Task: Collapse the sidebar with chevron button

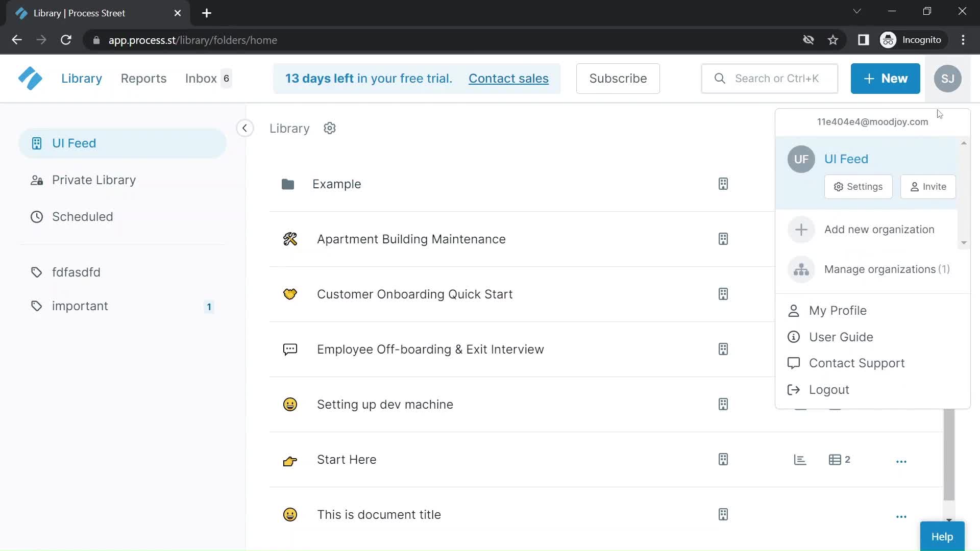Action: (245, 128)
